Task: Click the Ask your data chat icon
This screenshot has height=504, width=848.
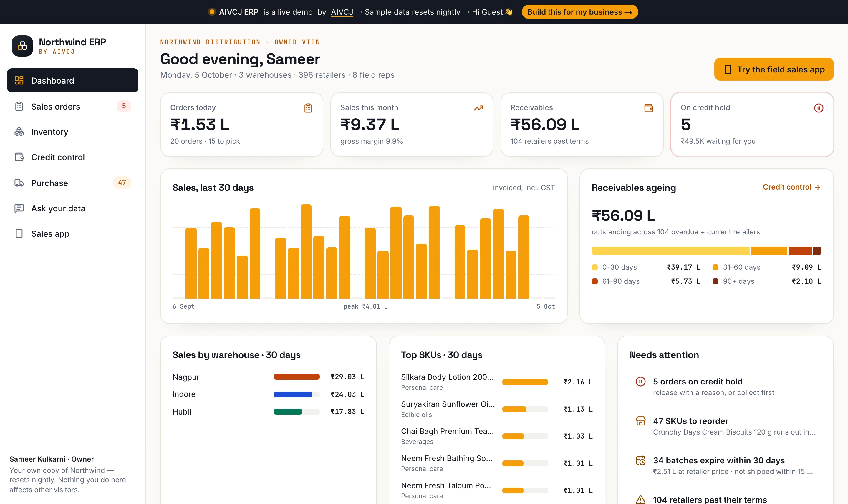Action: click(19, 208)
